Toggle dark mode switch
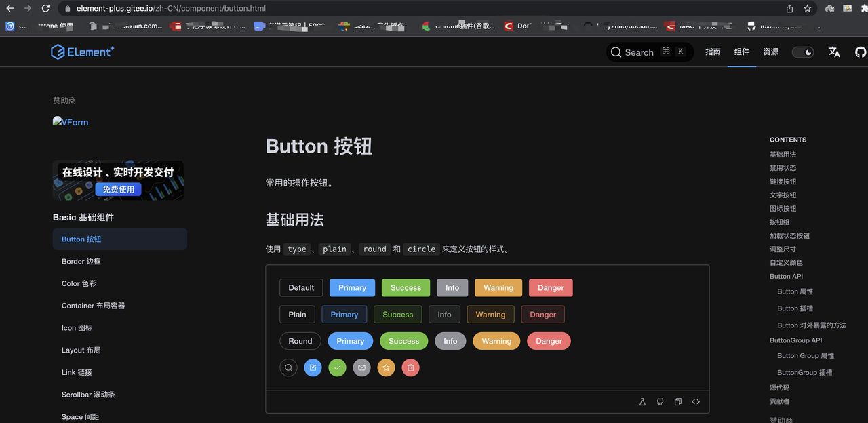This screenshot has height=423, width=868. [x=802, y=52]
